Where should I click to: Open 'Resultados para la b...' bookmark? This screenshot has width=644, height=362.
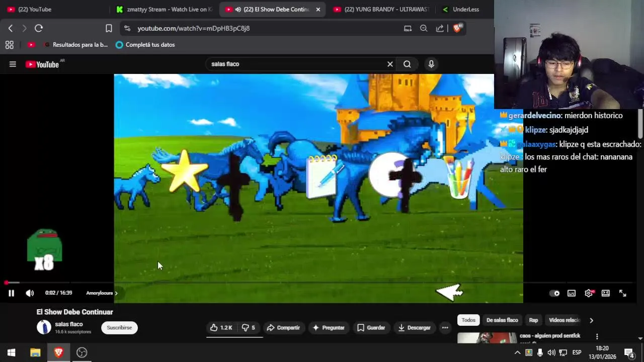[76, 45]
